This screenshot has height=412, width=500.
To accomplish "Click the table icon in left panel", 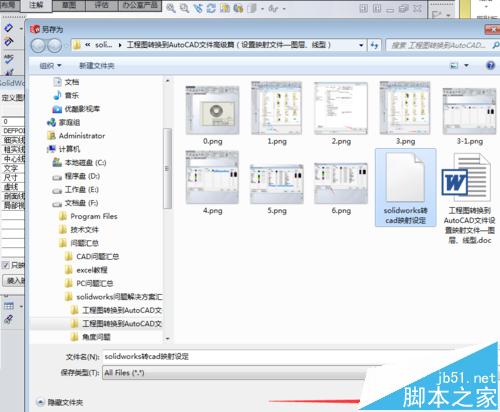I will point(9,306).
